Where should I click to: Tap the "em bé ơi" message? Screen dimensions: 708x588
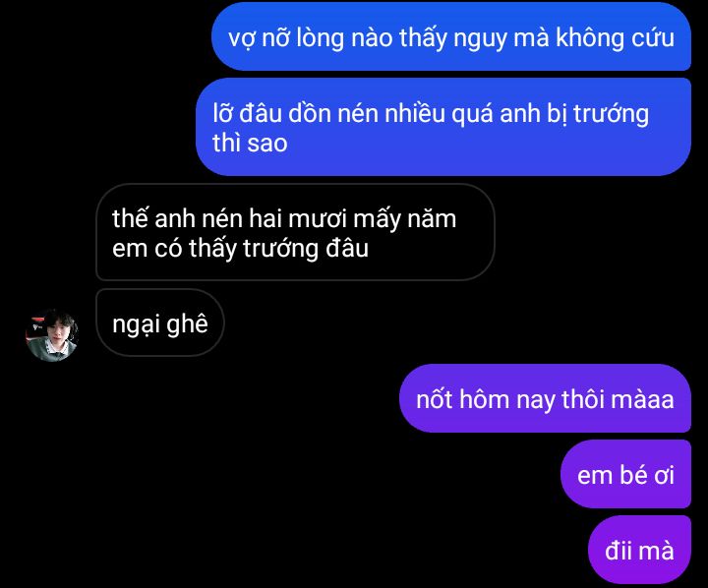coord(625,474)
